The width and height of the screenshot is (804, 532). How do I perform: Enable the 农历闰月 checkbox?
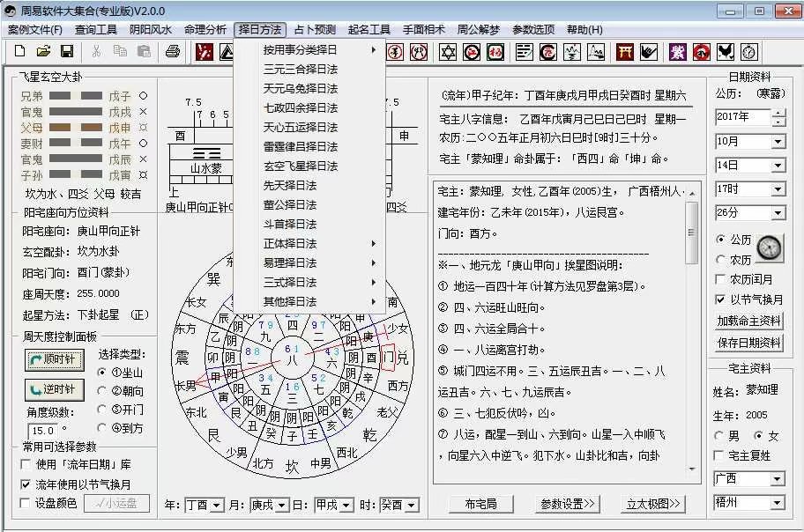click(720, 279)
